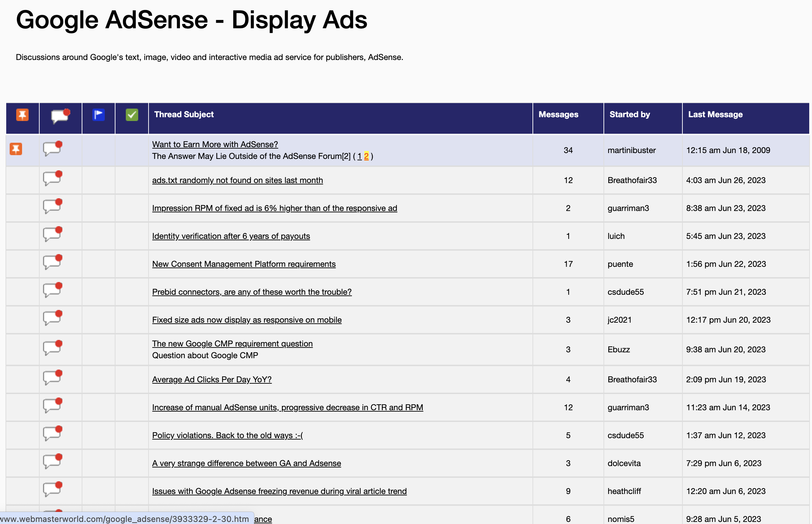Go to page 2 of the pinned thread
The height and width of the screenshot is (524, 812).
tap(366, 156)
